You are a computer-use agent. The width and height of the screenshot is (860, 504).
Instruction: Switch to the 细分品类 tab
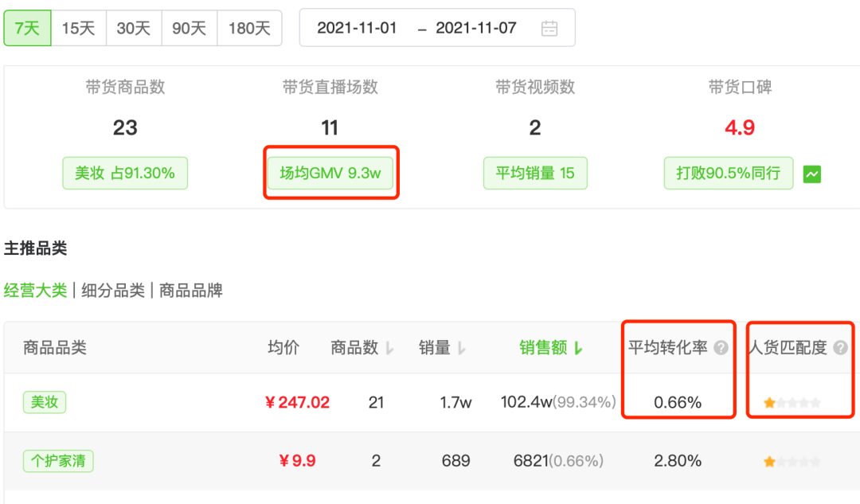click(x=113, y=291)
